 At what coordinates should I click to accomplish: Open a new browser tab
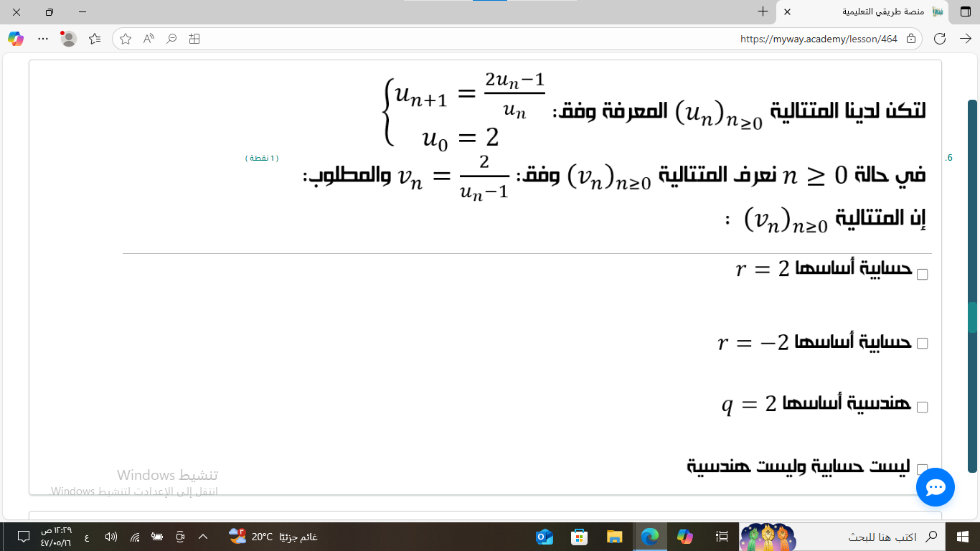(x=763, y=12)
